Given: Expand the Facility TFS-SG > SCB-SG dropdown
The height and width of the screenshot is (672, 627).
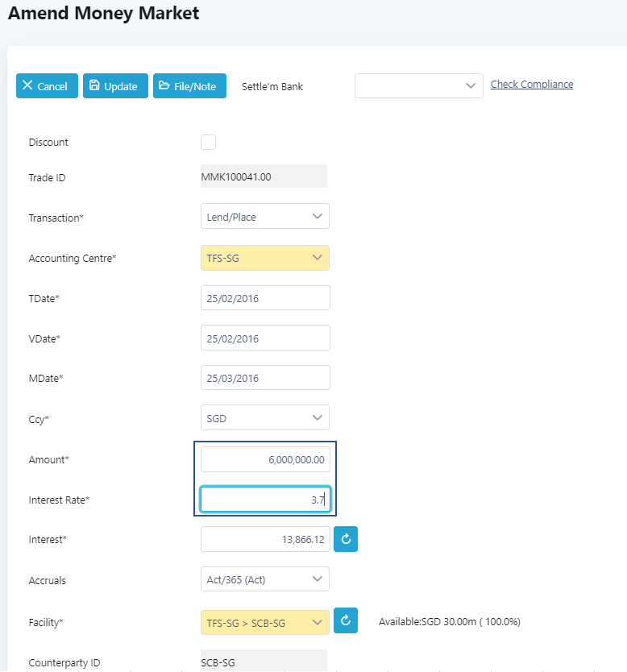Looking at the screenshot, I should pos(264,622).
